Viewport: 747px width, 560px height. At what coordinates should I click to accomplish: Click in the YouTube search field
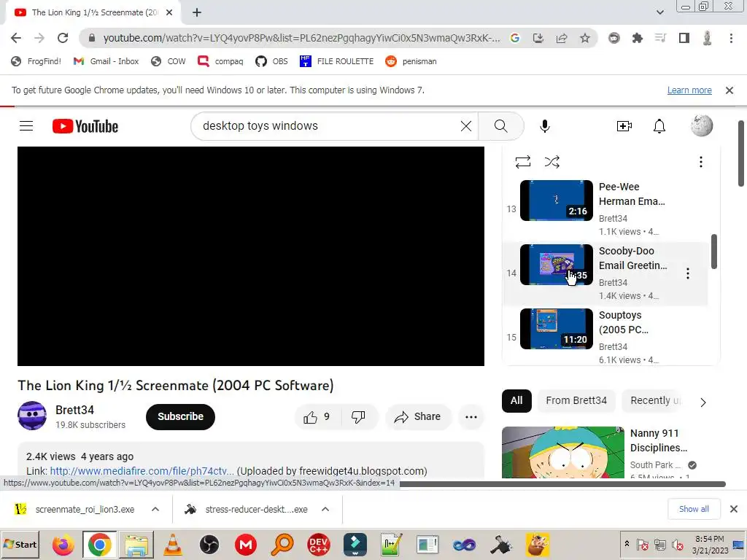pyautogui.click(x=329, y=126)
